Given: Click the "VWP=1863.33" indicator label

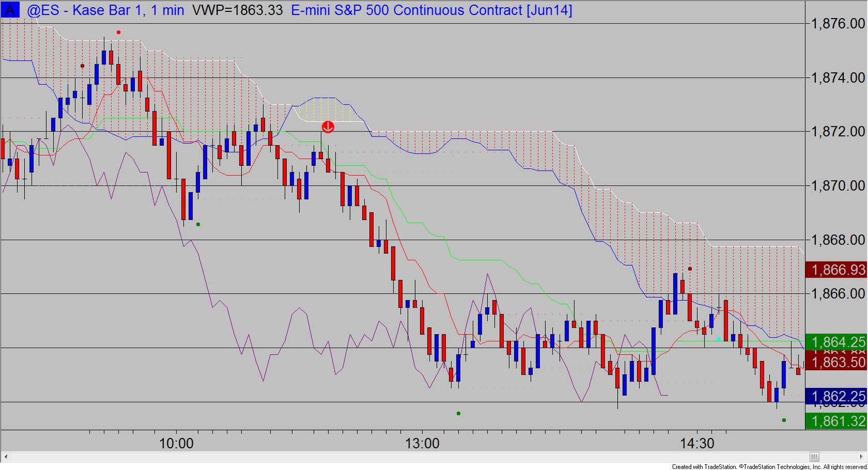Looking at the screenshot, I should tap(237, 10).
